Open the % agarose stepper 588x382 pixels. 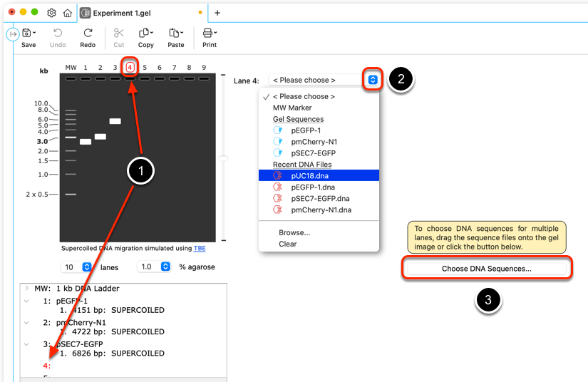coord(165,267)
